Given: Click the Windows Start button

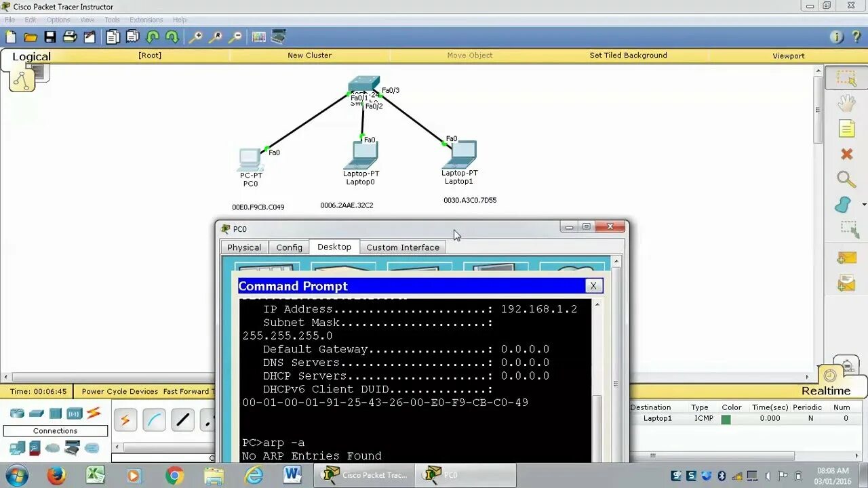Looking at the screenshot, I should (16, 475).
